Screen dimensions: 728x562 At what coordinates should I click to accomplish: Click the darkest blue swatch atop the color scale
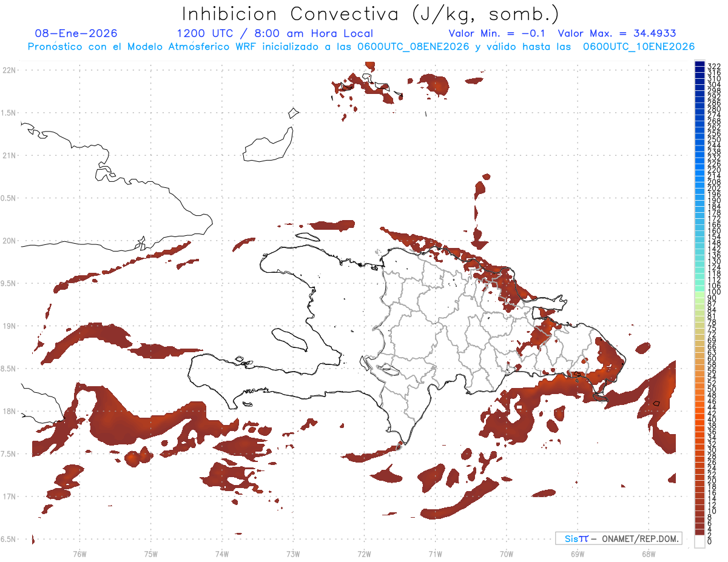(699, 64)
